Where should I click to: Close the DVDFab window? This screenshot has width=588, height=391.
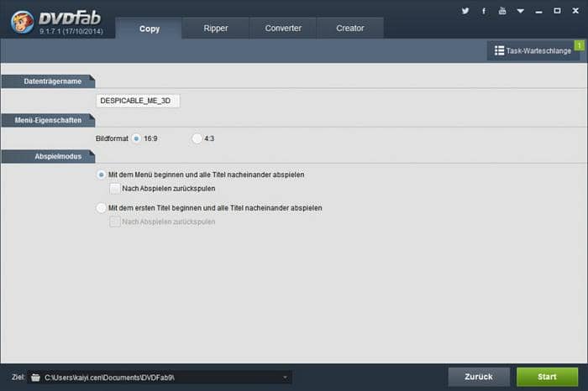(x=575, y=11)
